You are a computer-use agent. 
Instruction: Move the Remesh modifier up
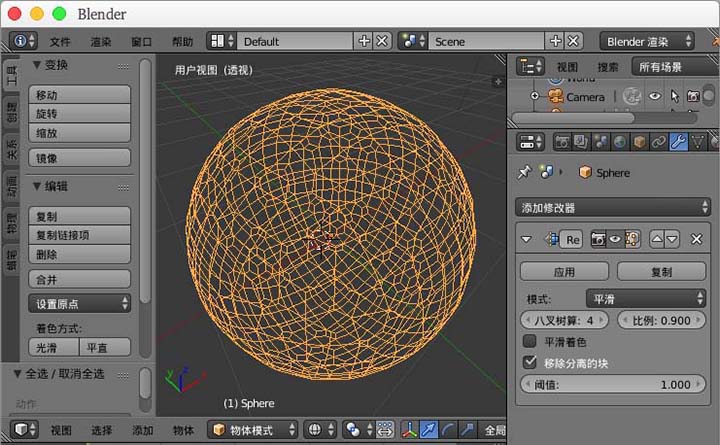click(x=657, y=239)
